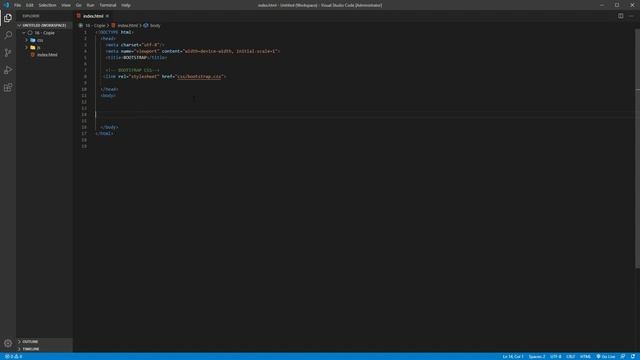Click the body symbol in breadcrumb
The width and height of the screenshot is (640, 360).
[152, 25]
